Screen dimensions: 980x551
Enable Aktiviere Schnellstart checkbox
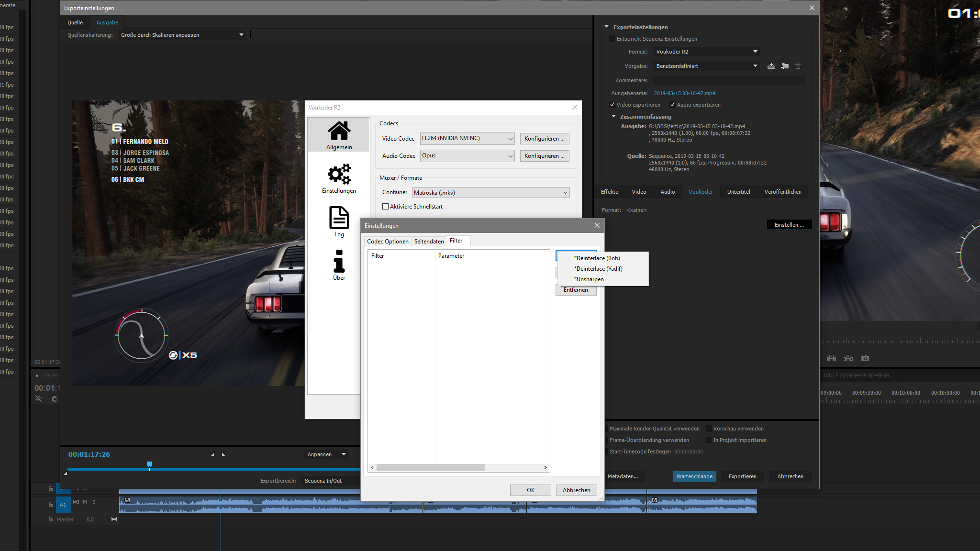385,207
